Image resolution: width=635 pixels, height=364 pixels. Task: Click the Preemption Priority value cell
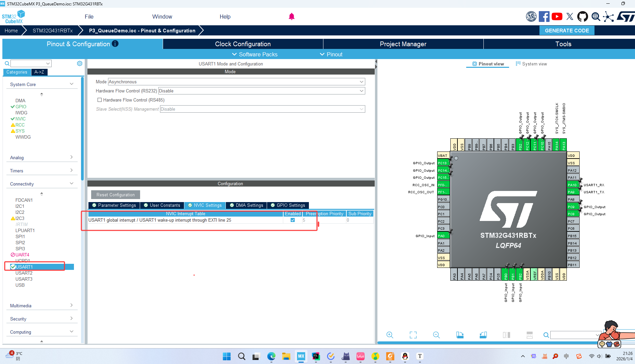coord(324,220)
